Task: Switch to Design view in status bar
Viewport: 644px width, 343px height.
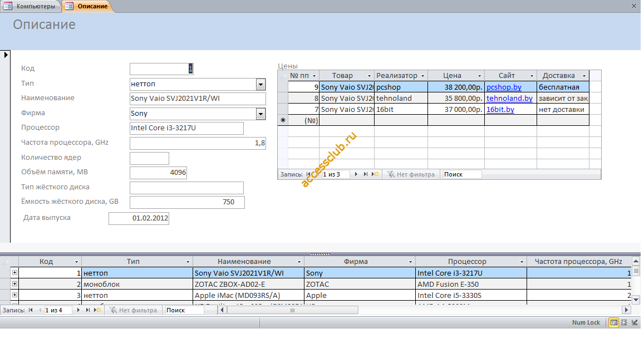Action: [635, 322]
